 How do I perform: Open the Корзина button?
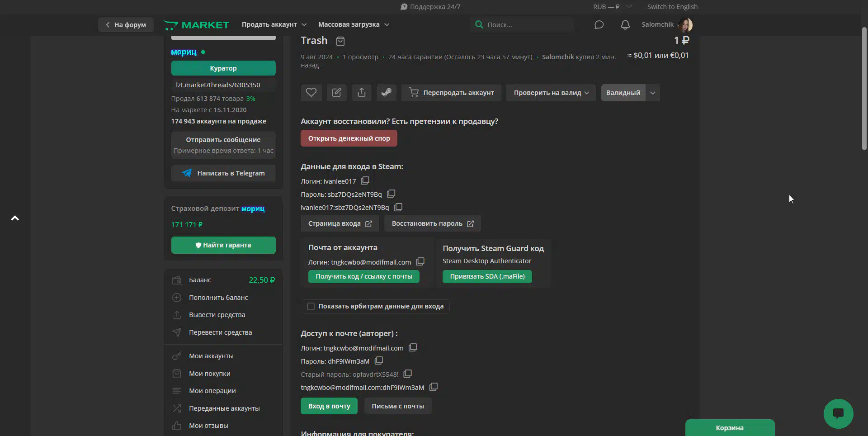point(730,428)
